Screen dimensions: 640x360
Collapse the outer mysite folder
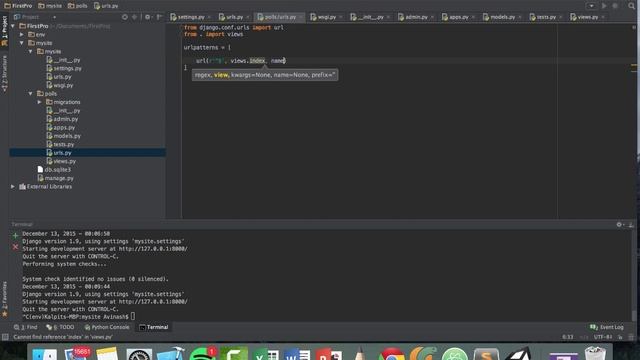(22, 43)
